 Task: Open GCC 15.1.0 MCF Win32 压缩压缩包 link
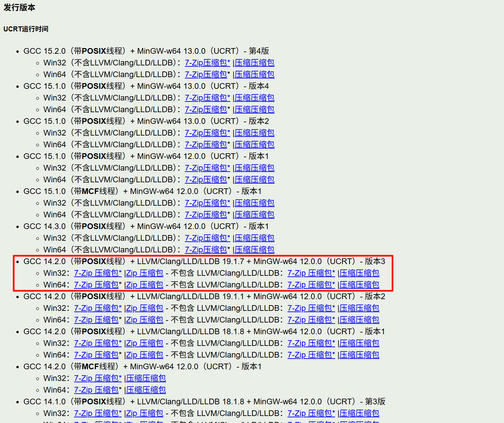(254, 203)
